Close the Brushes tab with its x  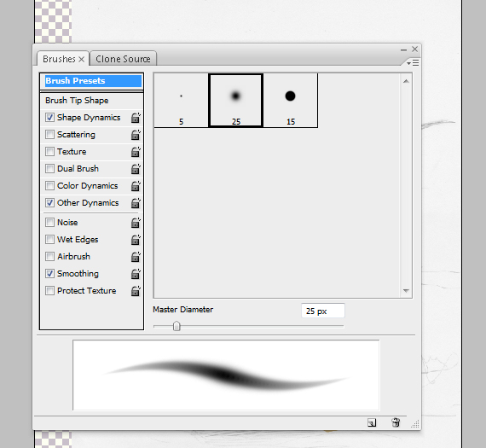[82, 59]
